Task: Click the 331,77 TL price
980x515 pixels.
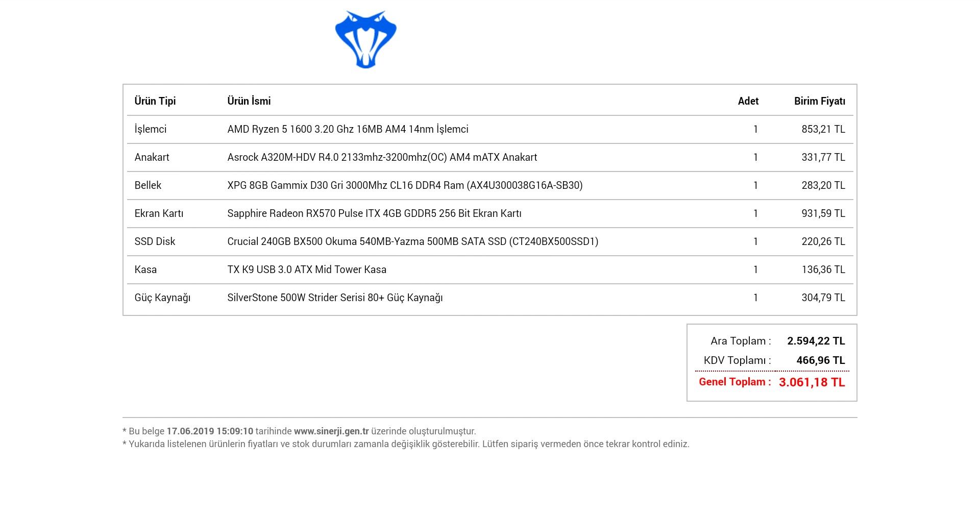Action: tap(823, 157)
